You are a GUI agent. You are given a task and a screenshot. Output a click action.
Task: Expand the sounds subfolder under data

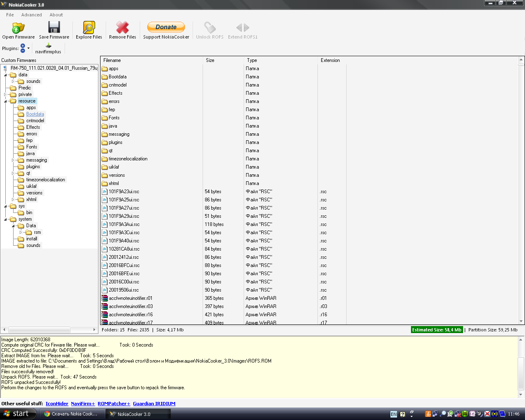[13, 82]
